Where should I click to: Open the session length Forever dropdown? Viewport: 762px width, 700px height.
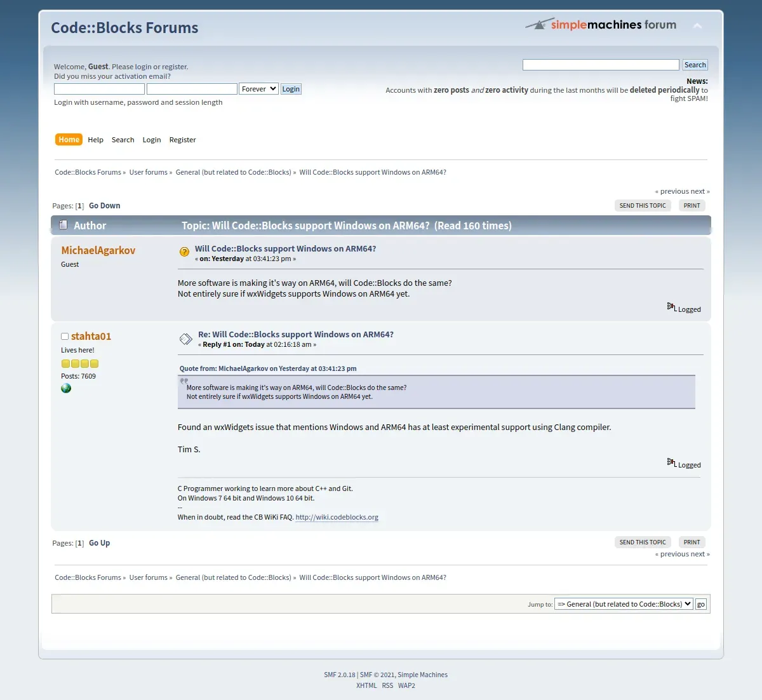258,89
